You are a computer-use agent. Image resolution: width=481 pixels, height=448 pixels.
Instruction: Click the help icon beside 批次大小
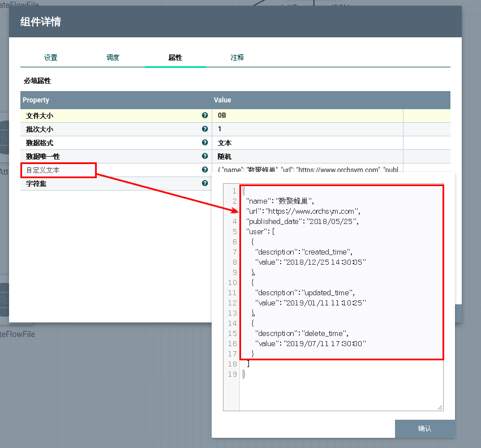pyautogui.click(x=205, y=129)
